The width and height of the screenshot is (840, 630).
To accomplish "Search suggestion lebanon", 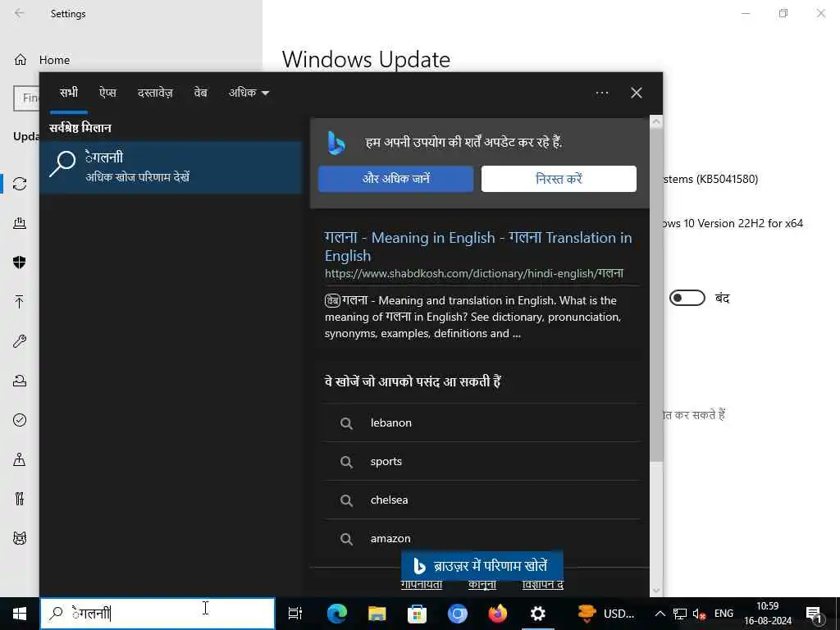I will coord(482,422).
